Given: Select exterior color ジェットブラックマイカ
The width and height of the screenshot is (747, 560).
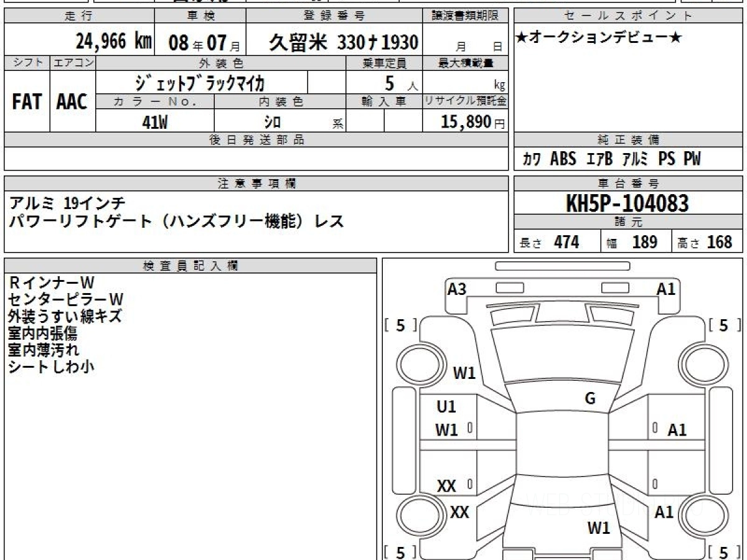Looking at the screenshot, I should pyautogui.click(x=200, y=82).
